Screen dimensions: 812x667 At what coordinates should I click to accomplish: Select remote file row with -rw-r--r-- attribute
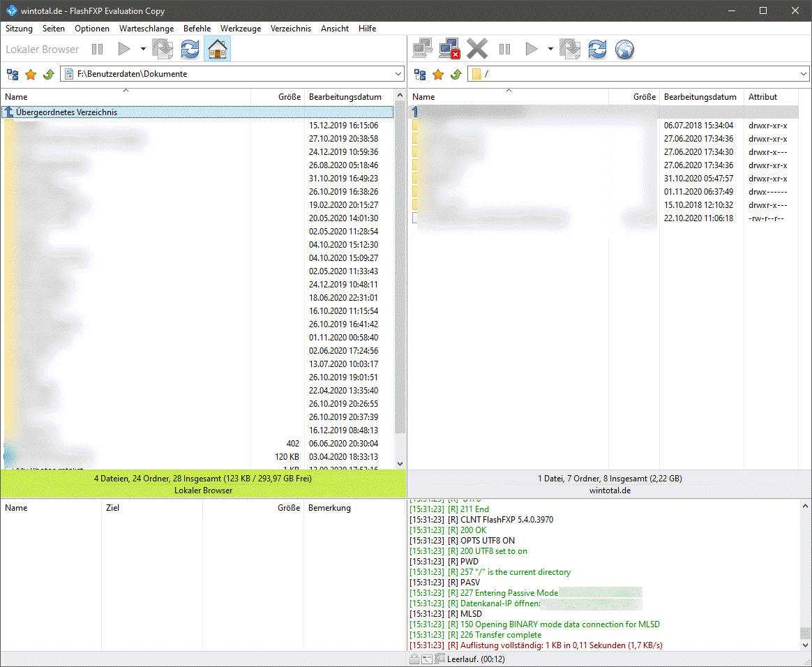tap(603, 218)
